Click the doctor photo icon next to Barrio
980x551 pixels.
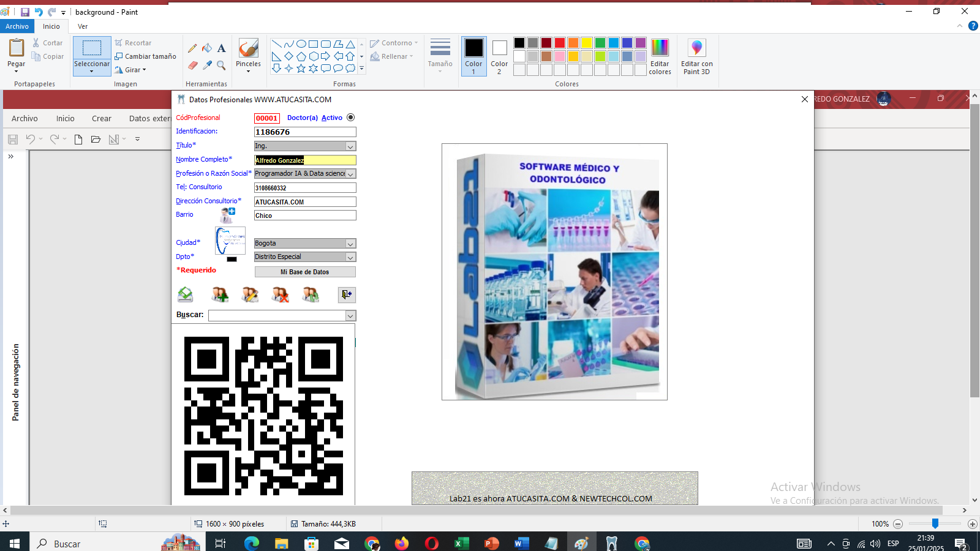[x=228, y=215]
